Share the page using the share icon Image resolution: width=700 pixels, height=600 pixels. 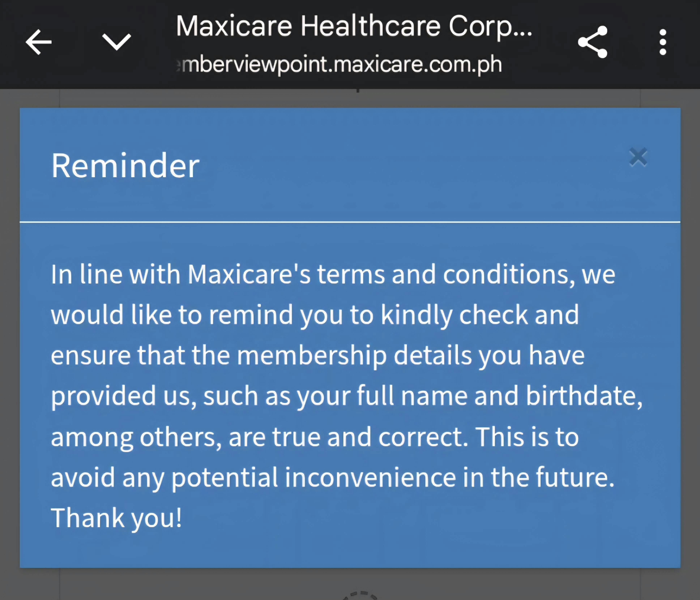click(x=593, y=42)
